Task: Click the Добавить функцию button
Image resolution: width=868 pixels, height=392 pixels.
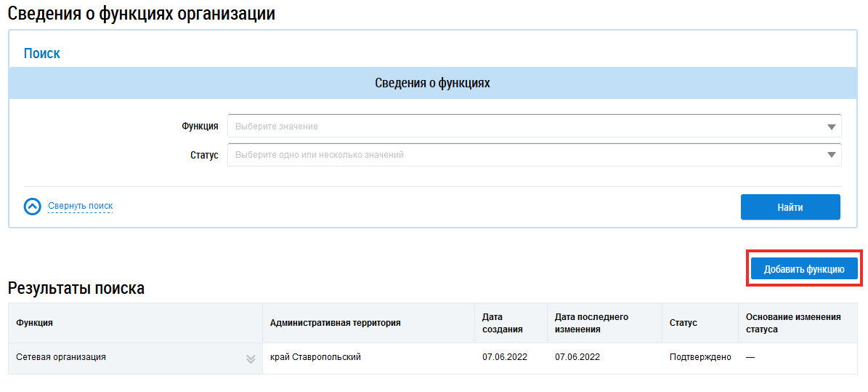Action: [803, 269]
